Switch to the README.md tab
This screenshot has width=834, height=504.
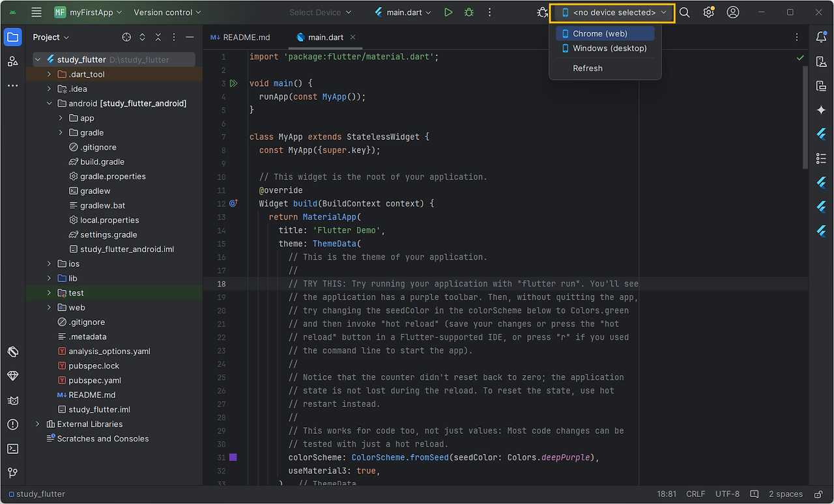248,37
